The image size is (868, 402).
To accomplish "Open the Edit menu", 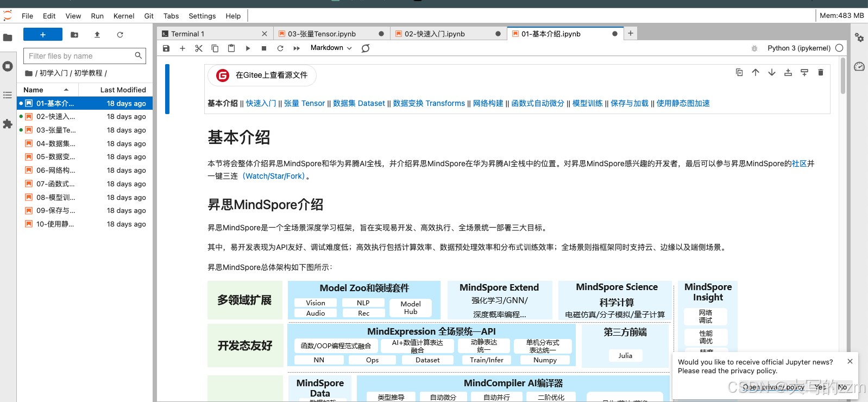I will click(49, 16).
